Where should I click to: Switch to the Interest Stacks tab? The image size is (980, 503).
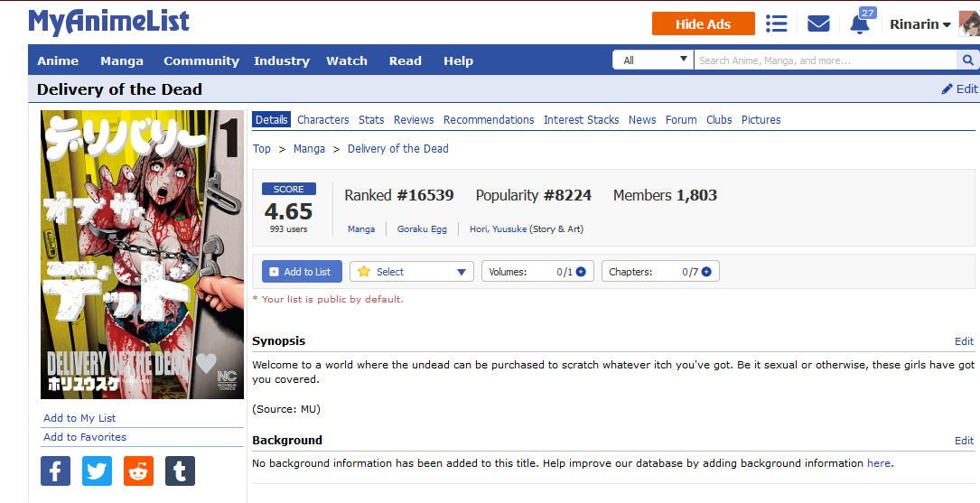(582, 119)
